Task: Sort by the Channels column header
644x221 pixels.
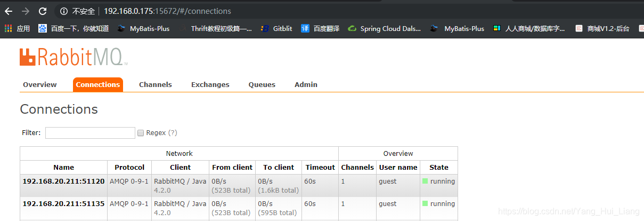Action: click(x=357, y=167)
